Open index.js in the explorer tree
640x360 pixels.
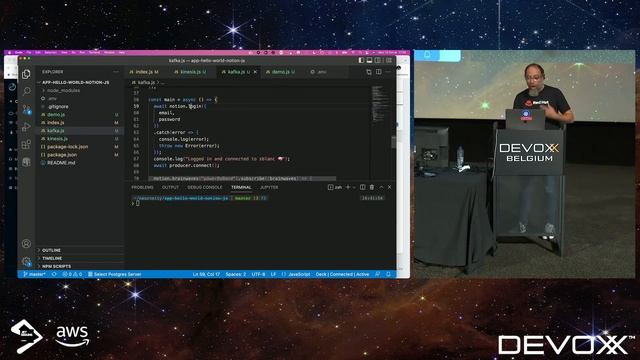(80, 122)
